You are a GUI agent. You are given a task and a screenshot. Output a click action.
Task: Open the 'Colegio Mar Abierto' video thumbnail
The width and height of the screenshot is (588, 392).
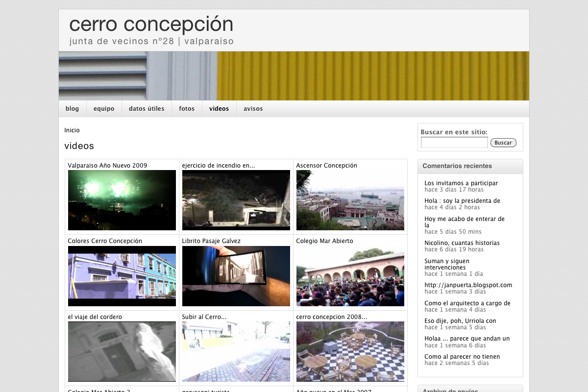pos(350,276)
